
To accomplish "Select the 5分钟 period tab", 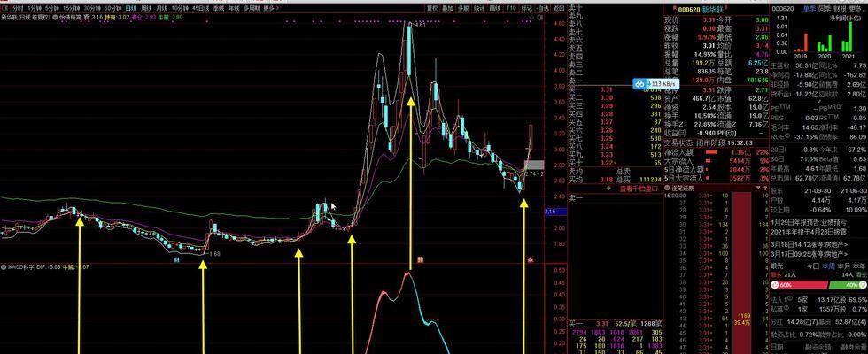I will coord(52,8).
